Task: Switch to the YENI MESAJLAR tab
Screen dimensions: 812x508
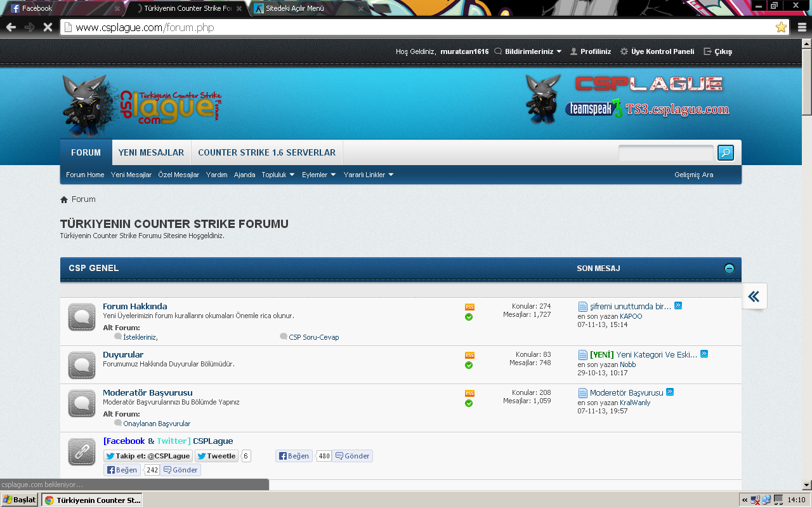Action: coord(151,152)
